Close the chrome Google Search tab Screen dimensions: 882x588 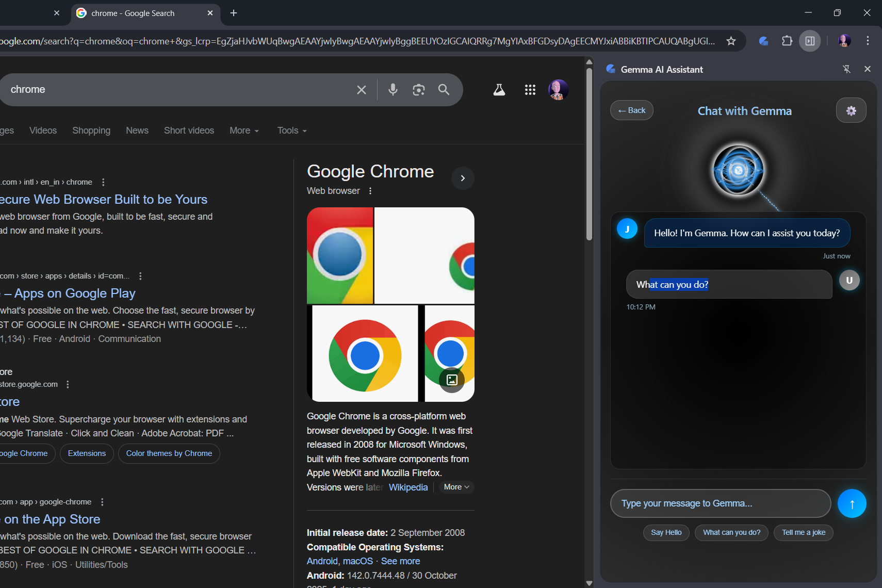(210, 13)
